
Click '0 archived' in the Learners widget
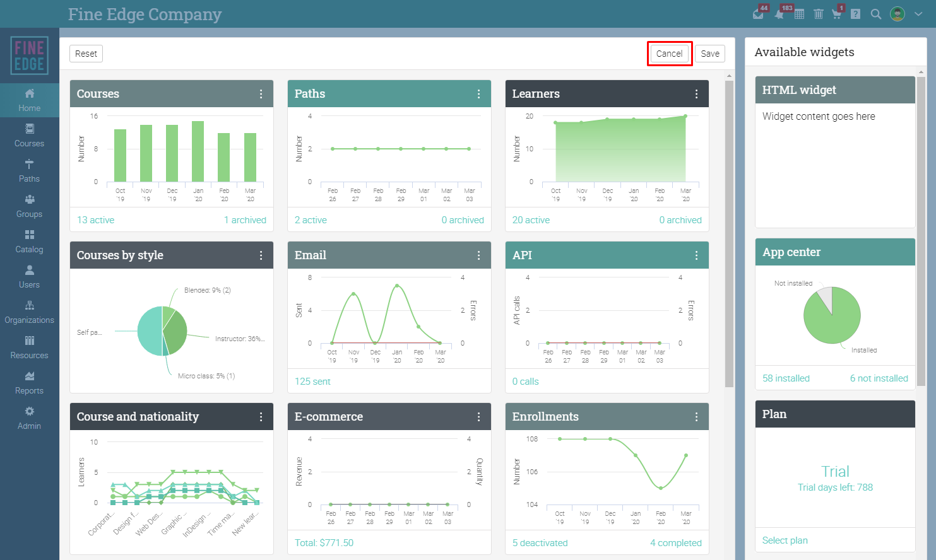pos(680,220)
